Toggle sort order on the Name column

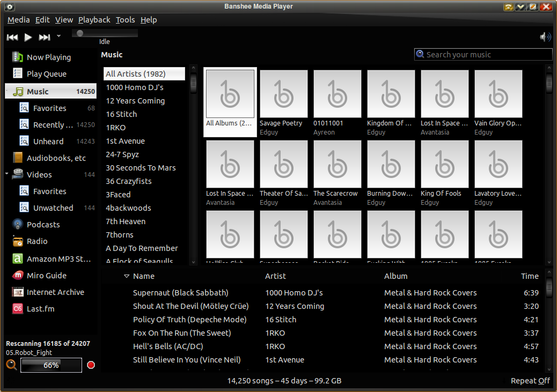(141, 276)
